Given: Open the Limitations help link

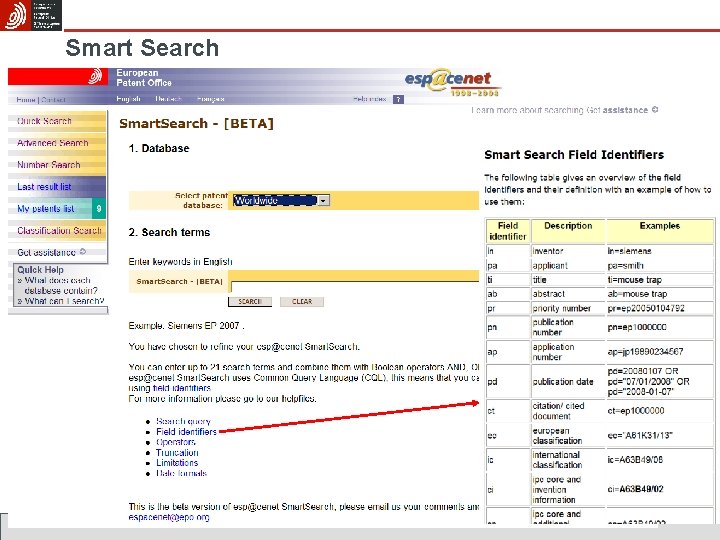Looking at the screenshot, I should (177, 463).
